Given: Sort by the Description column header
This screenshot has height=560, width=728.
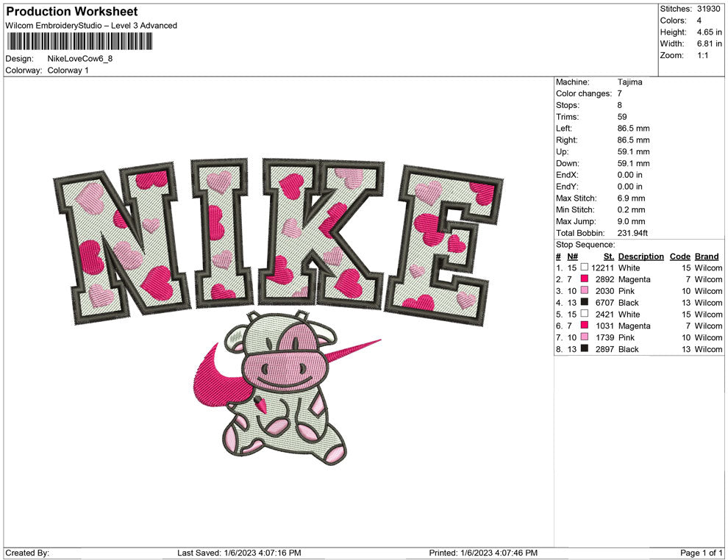Looking at the screenshot, I should (640, 256).
